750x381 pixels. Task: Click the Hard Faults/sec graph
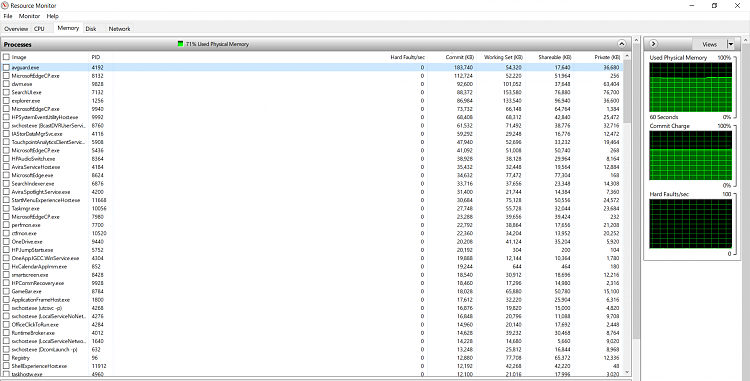690,224
